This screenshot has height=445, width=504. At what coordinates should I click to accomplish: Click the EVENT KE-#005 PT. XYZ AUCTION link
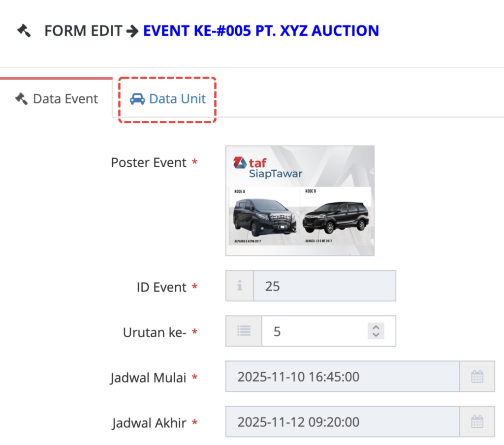[261, 31]
